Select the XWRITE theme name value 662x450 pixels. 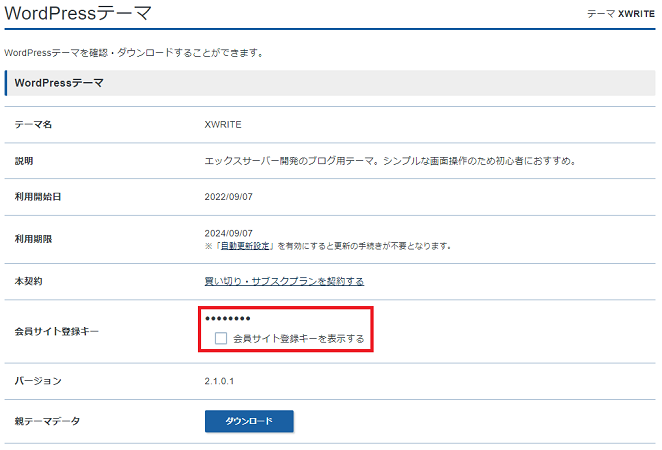pos(223,125)
